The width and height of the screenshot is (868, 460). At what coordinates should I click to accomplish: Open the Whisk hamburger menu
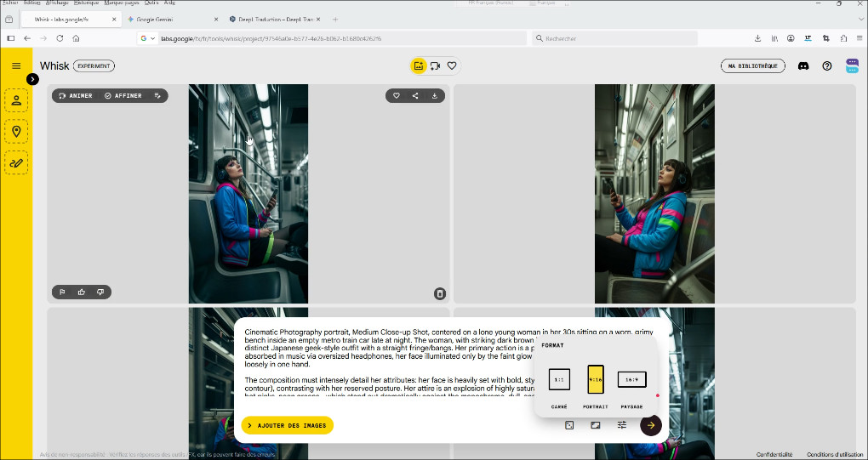[16, 65]
